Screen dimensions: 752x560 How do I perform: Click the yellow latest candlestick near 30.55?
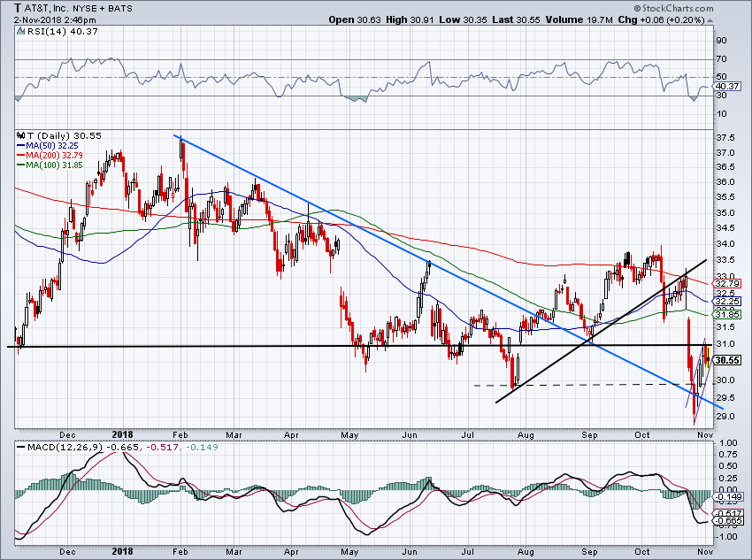coord(708,357)
